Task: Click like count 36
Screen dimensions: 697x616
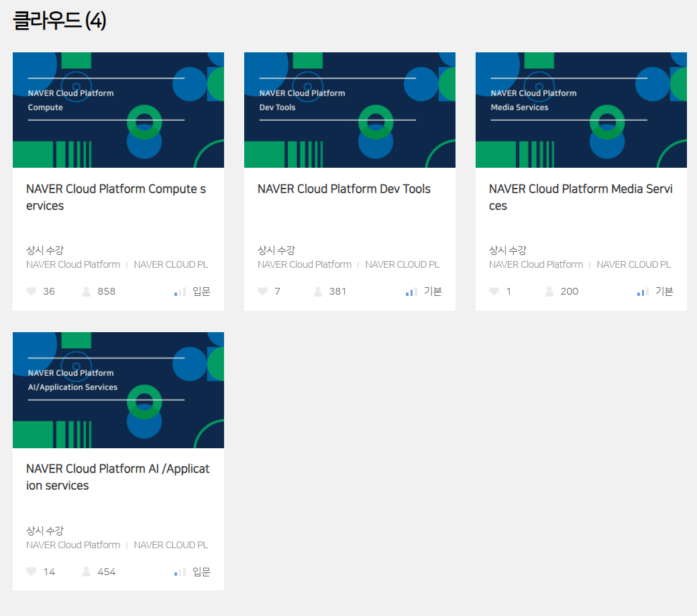Action: pos(49,291)
